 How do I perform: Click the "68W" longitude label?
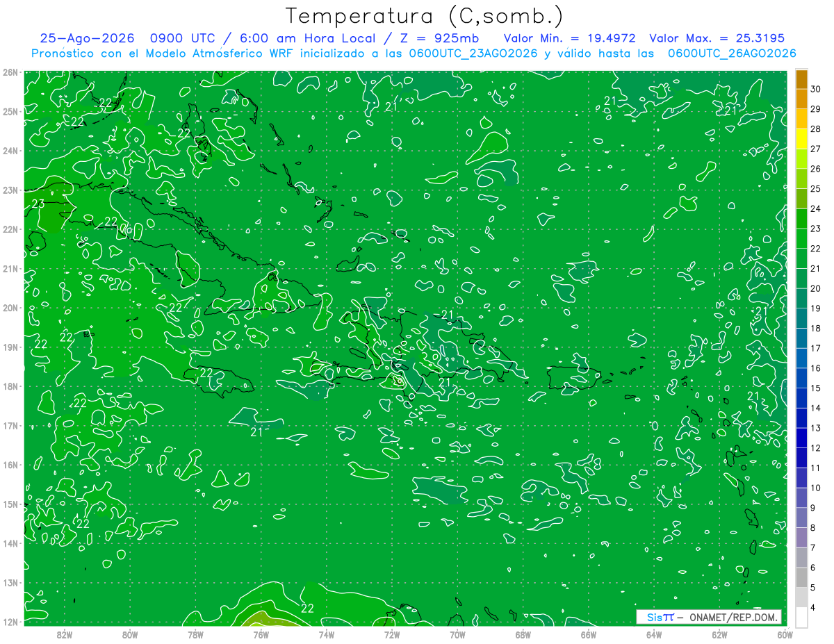pyautogui.click(x=523, y=634)
